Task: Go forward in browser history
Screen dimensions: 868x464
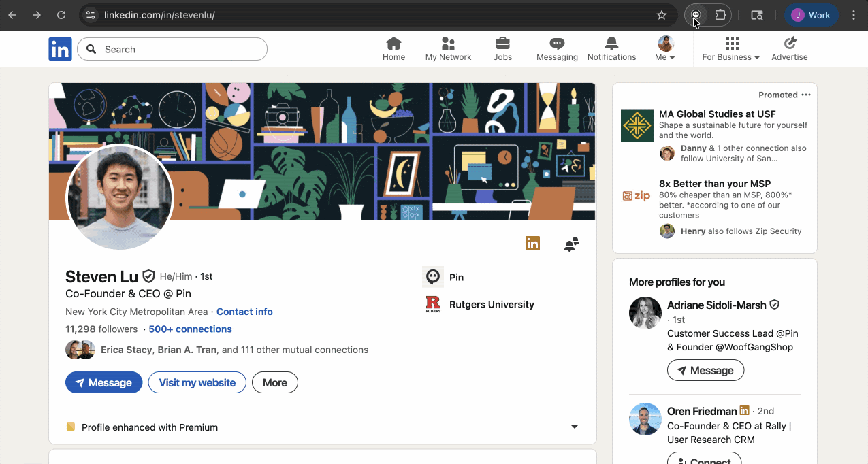Action: click(x=37, y=15)
